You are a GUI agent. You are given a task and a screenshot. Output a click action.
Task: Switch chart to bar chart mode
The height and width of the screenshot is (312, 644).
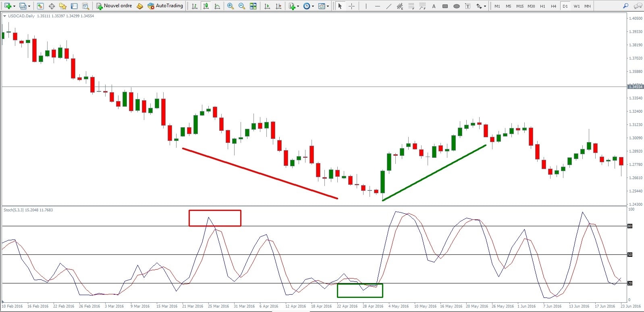tap(195, 6)
